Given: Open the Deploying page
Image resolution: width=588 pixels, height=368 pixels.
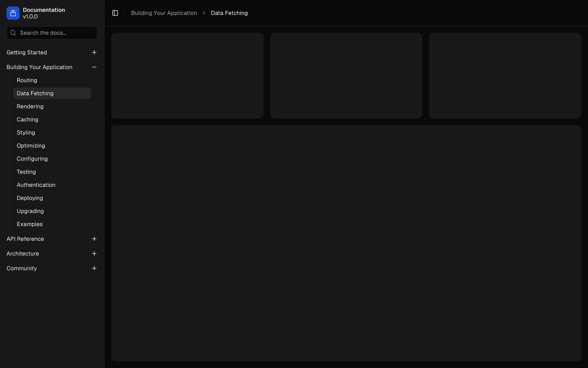Looking at the screenshot, I should click(30, 198).
